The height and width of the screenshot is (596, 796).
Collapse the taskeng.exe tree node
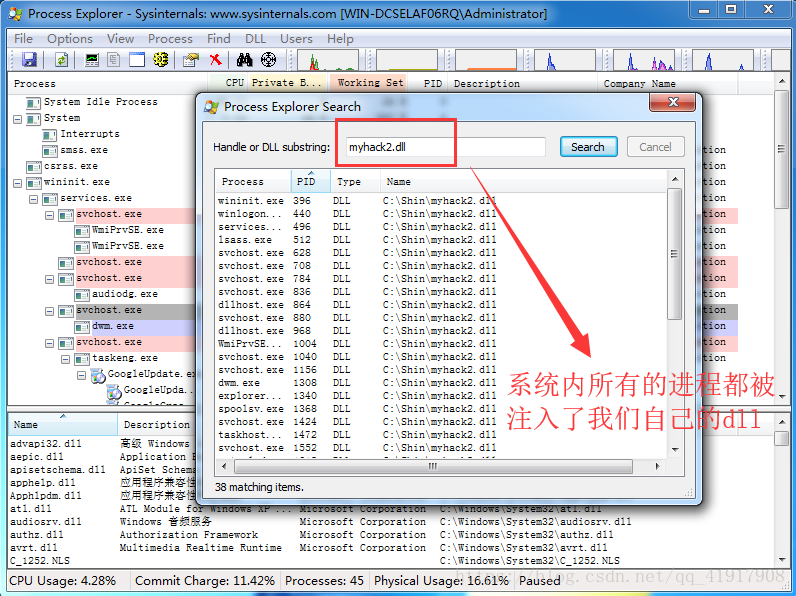coord(65,359)
